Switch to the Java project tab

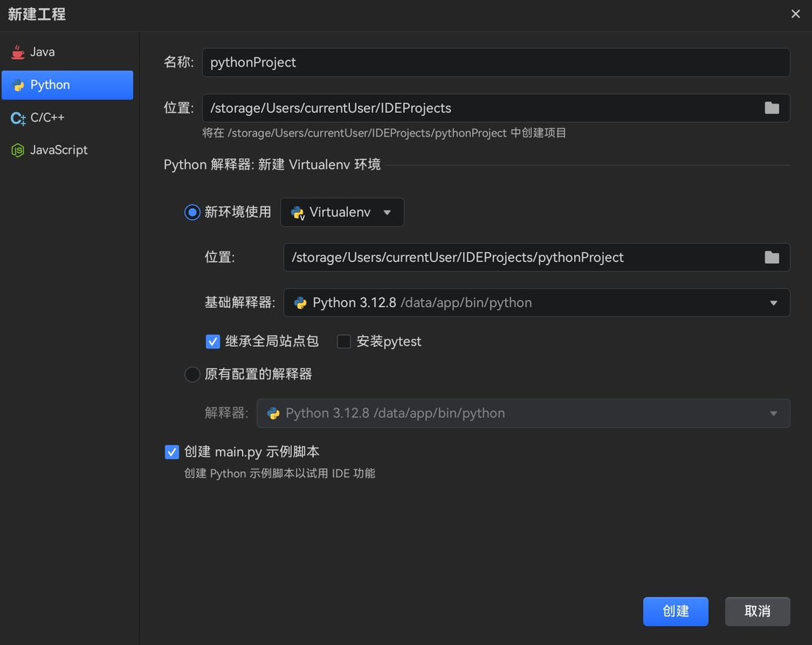coord(43,52)
